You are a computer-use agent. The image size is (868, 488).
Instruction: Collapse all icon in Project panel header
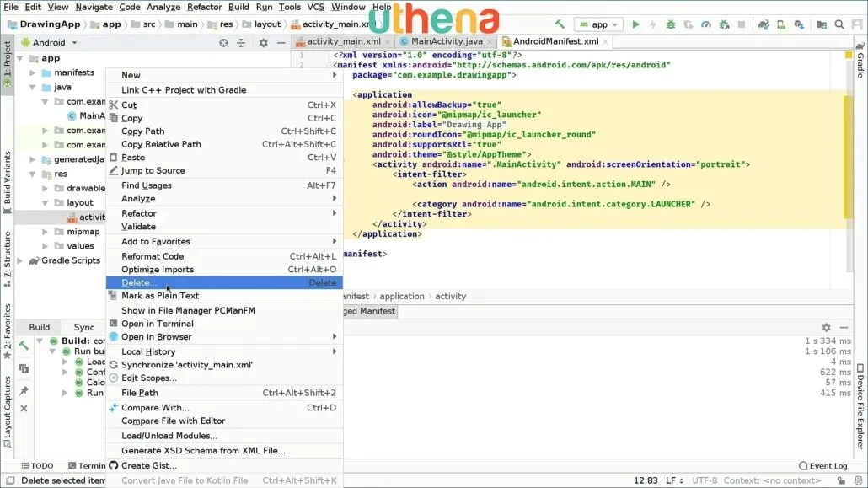click(x=241, y=43)
